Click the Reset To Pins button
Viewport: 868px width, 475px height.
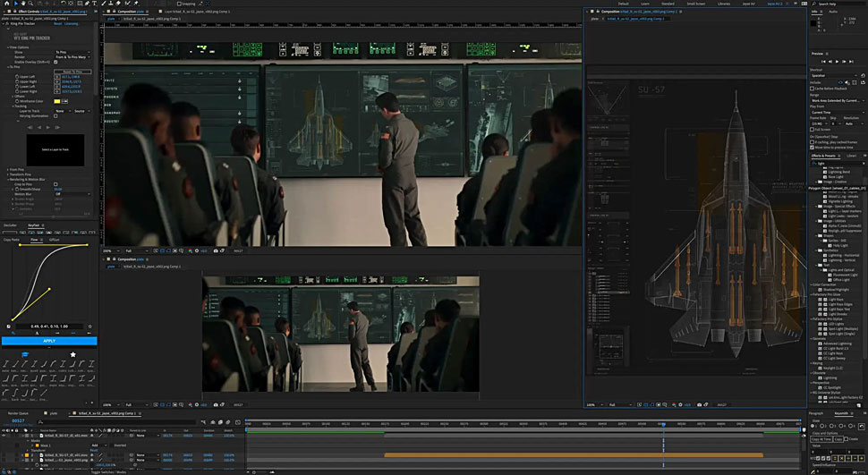pyautogui.click(x=72, y=72)
